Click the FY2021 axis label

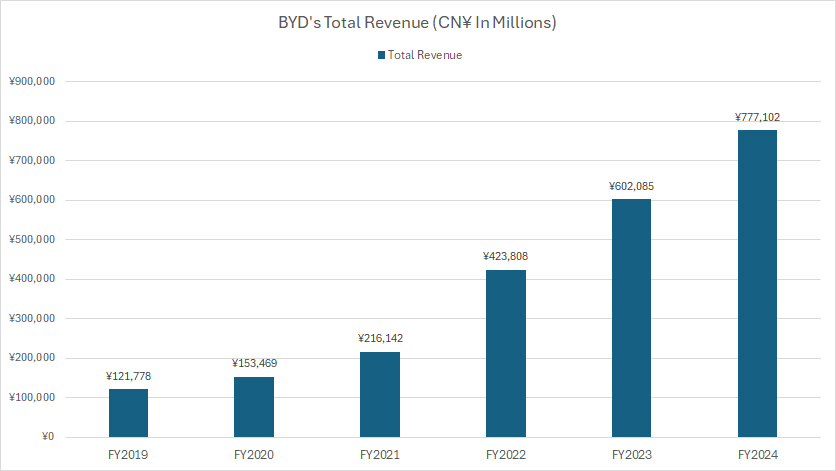(380, 455)
